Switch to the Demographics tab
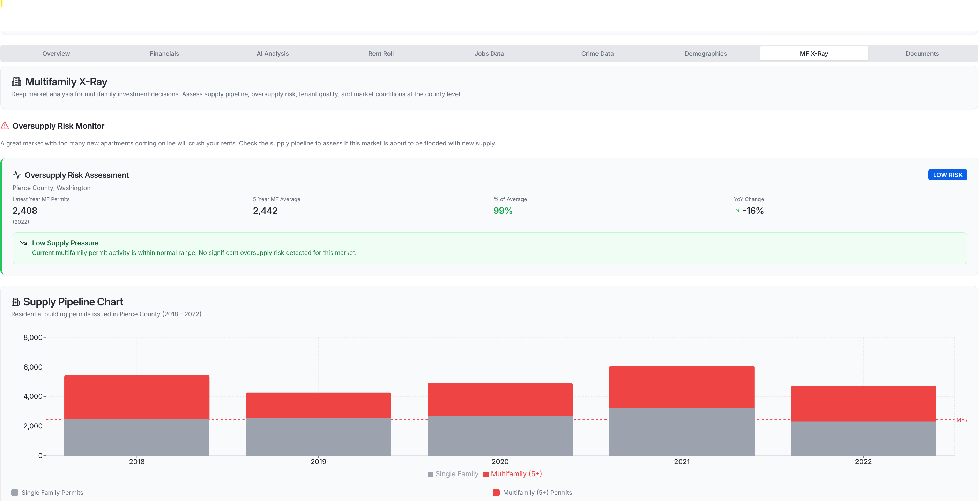The height and width of the screenshot is (501, 980). tap(705, 53)
